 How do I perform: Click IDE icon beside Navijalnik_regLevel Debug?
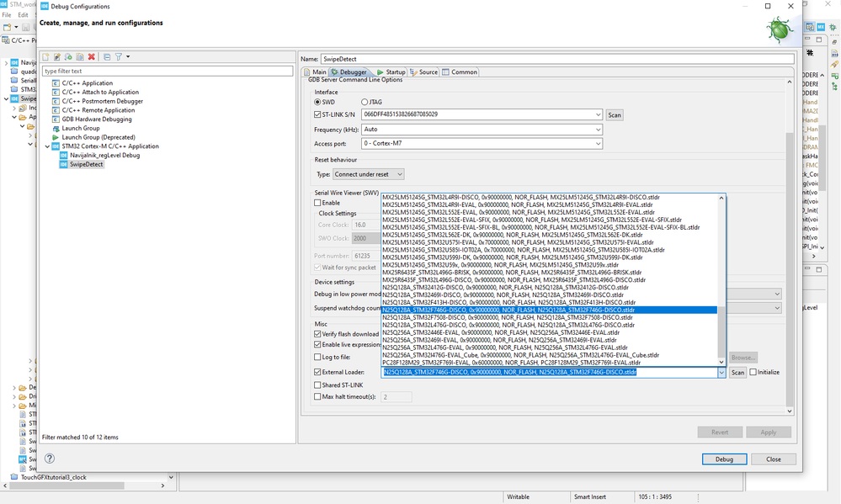coord(64,155)
